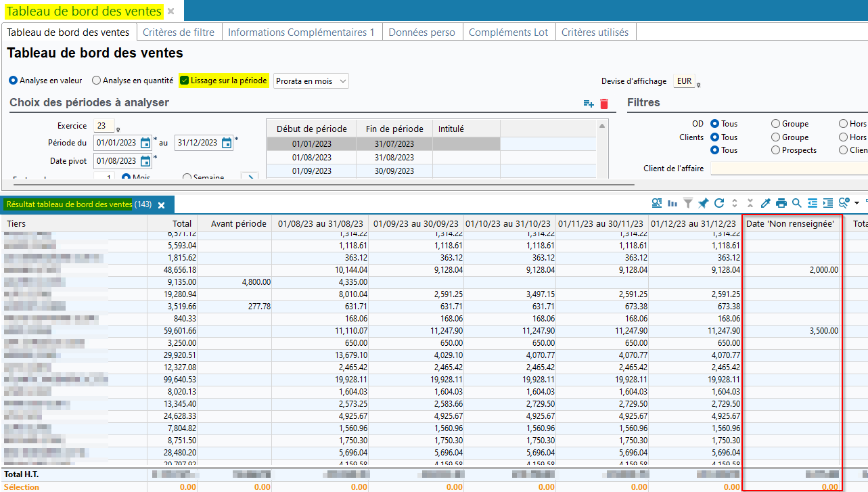Click the Date 'Non renseignée' column header
The width and height of the screenshot is (868, 492).
pyautogui.click(x=790, y=223)
